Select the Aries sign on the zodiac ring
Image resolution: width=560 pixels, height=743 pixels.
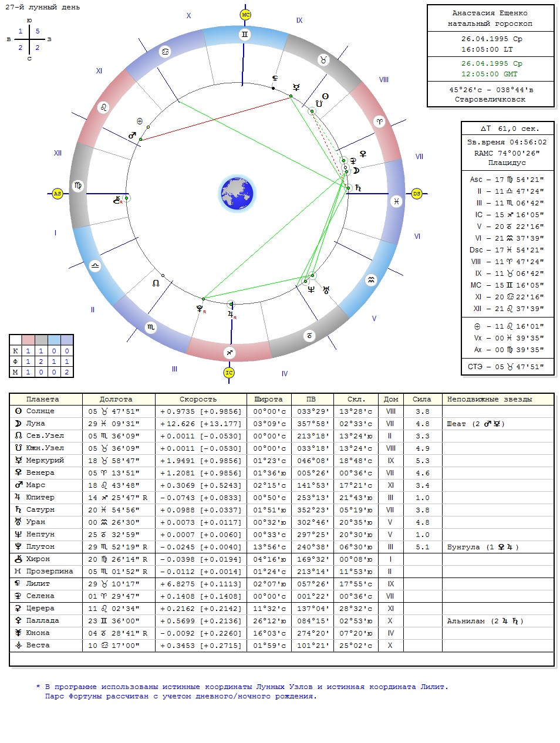click(380, 121)
